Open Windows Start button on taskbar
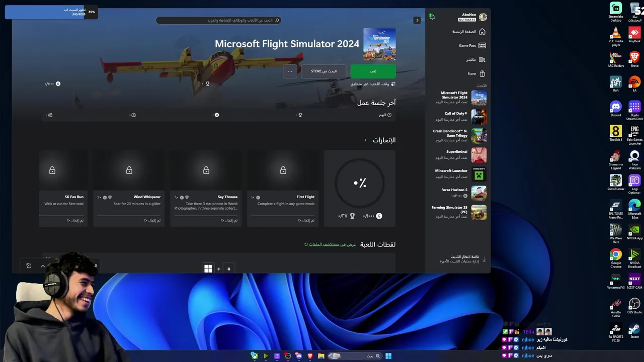Image resolution: width=644 pixels, height=362 pixels. 388,356
